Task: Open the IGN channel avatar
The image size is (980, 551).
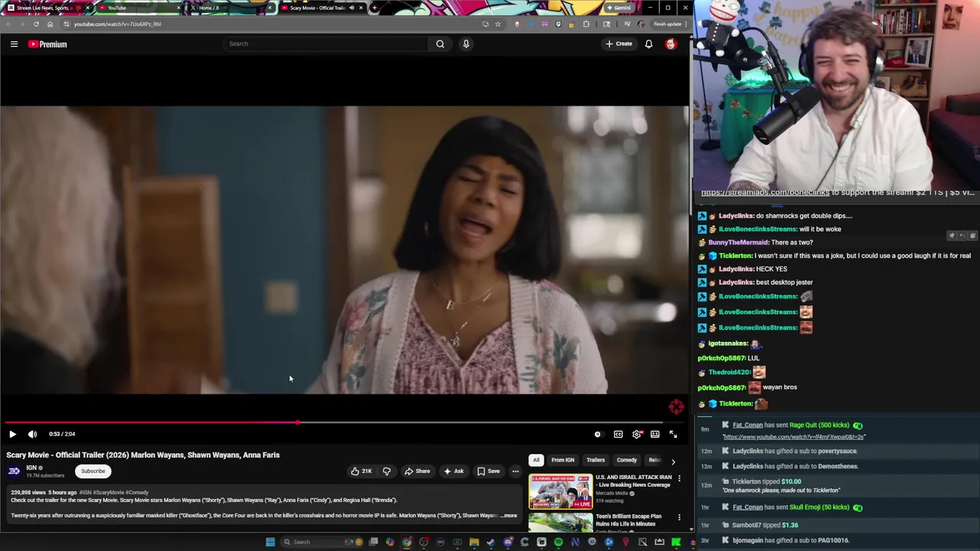Action: click(14, 471)
